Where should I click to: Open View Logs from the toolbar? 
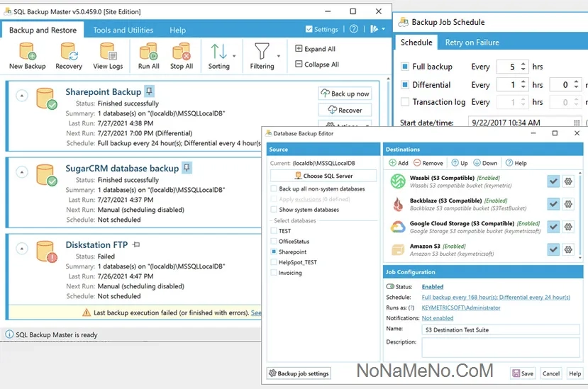coord(108,55)
